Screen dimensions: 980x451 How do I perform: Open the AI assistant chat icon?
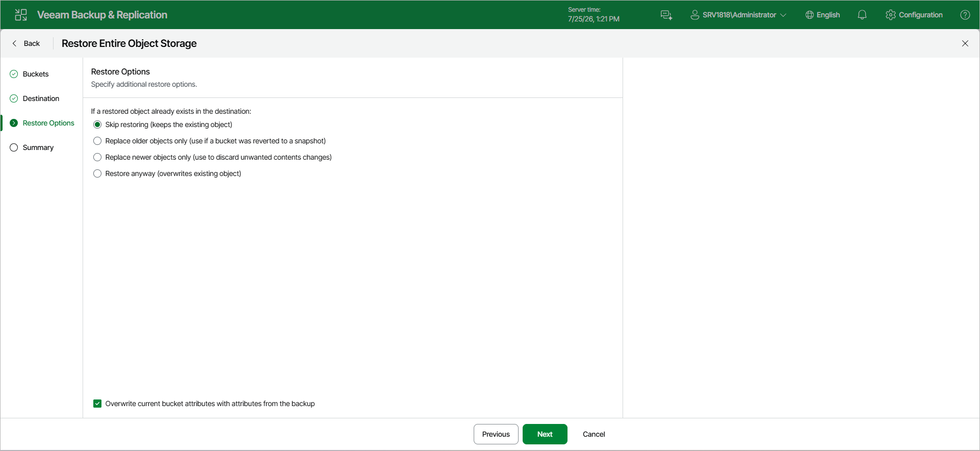666,15
